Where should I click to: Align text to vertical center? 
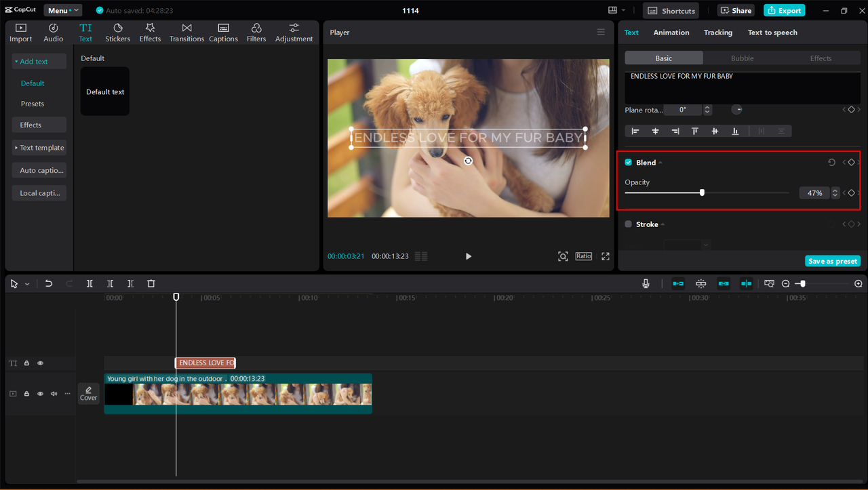[715, 131]
